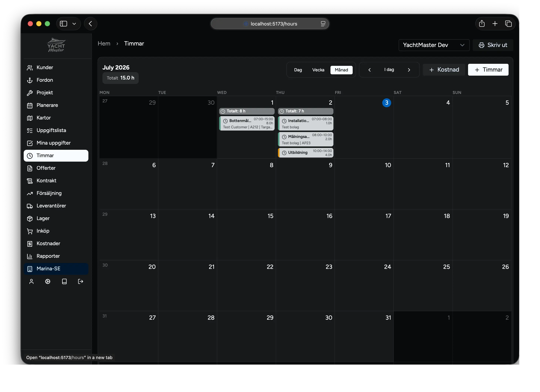Screen dimensions: 540x392
Task: Click the Totalt: 7 h bar on July 2
Action: click(x=306, y=111)
